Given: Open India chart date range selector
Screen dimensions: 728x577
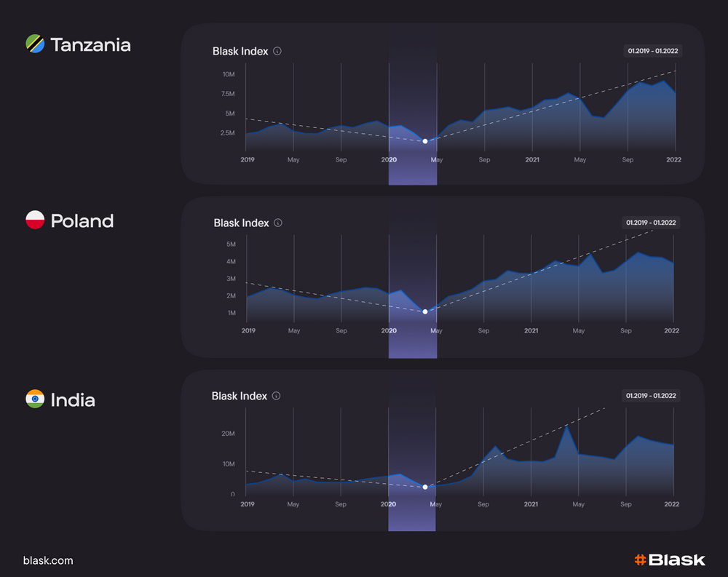Looking at the screenshot, I should click(652, 396).
